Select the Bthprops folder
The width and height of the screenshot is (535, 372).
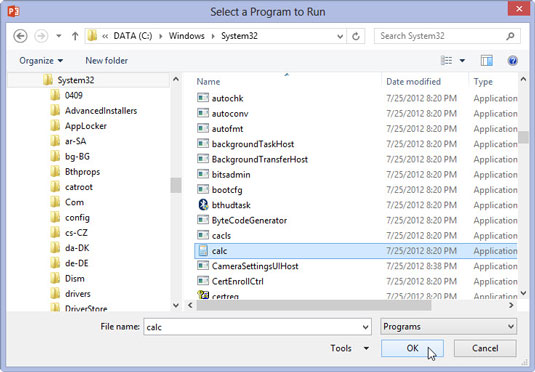tap(82, 172)
